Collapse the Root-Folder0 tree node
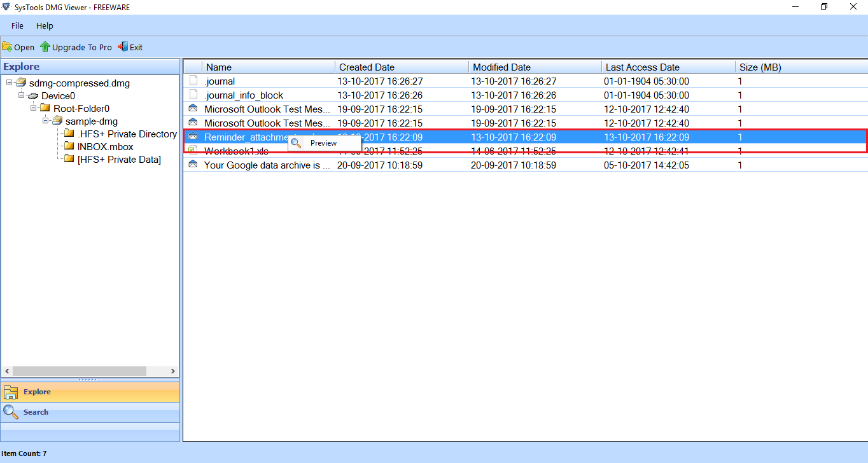Viewport: 868px width, 463px height. [x=33, y=108]
